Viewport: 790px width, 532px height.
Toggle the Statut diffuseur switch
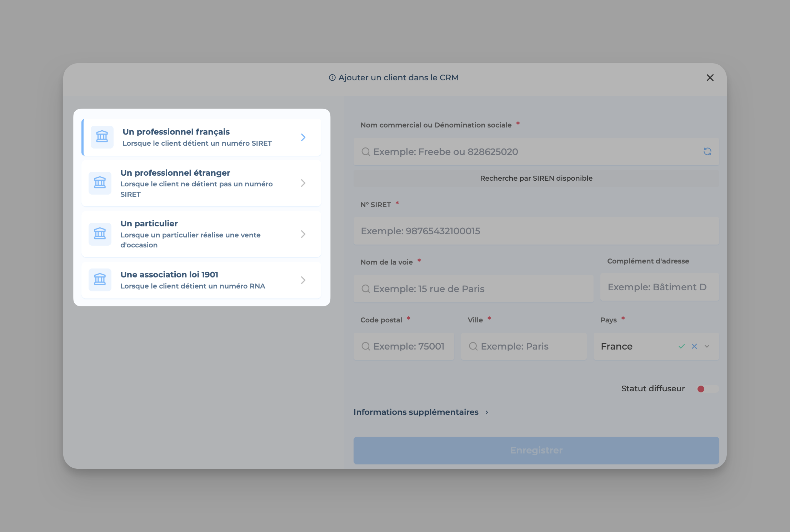pos(707,389)
